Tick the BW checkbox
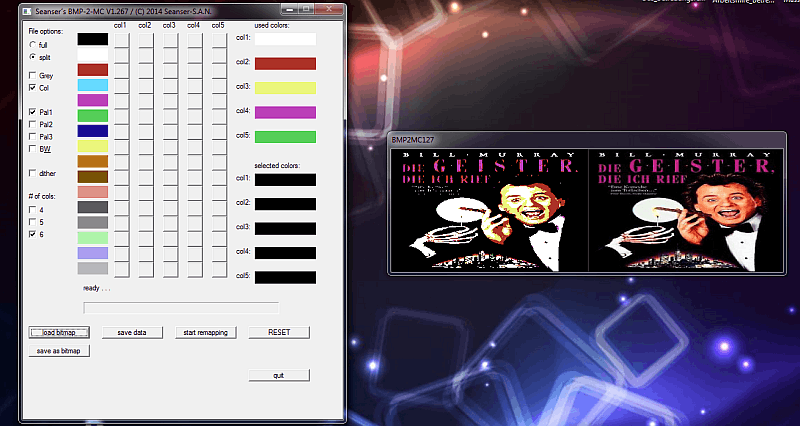Screen dimensions: 800x426 coord(33,148)
